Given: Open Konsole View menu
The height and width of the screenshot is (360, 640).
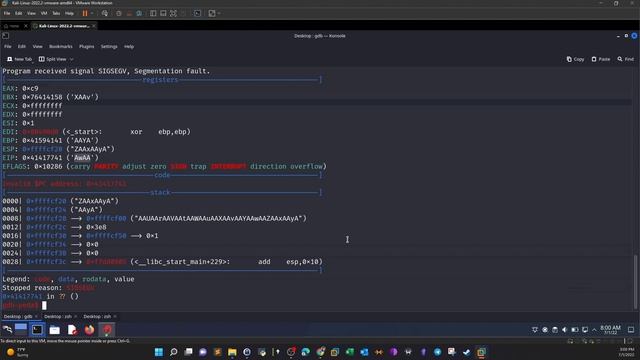Looking at the screenshot, I should coord(37,47).
